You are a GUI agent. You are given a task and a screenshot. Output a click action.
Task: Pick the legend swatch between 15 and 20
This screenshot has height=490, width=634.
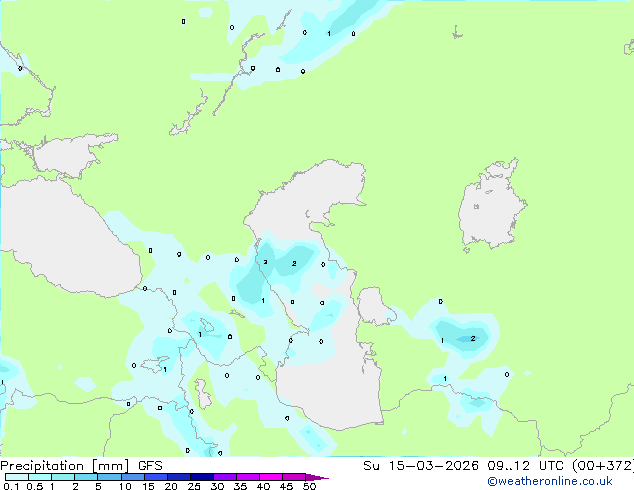pos(156,477)
